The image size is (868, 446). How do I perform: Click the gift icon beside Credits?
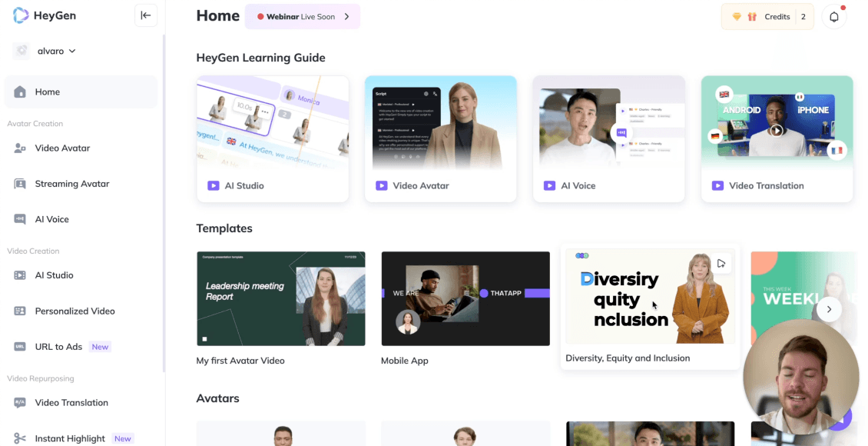pyautogui.click(x=752, y=17)
